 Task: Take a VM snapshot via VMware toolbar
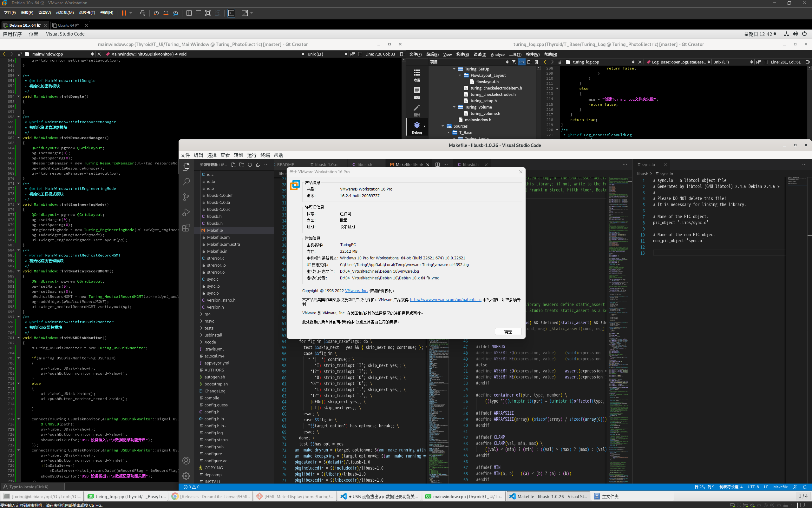[x=156, y=13]
